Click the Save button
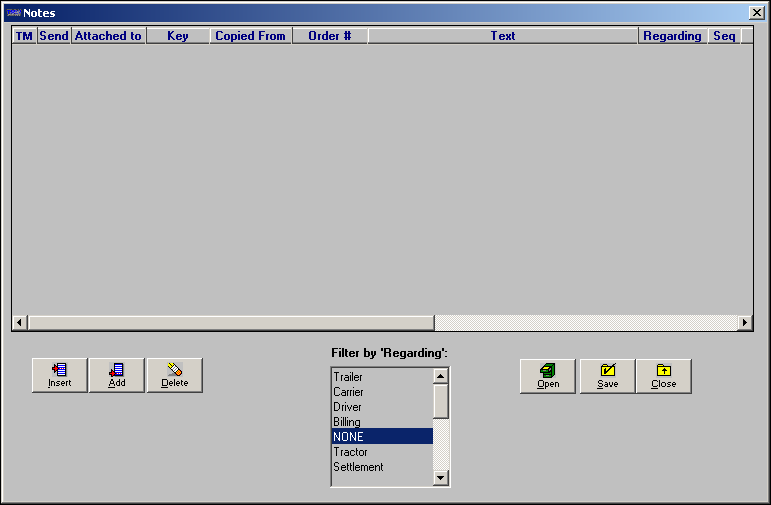The width and height of the screenshot is (771, 505). pyautogui.click(x=607, y=376)
